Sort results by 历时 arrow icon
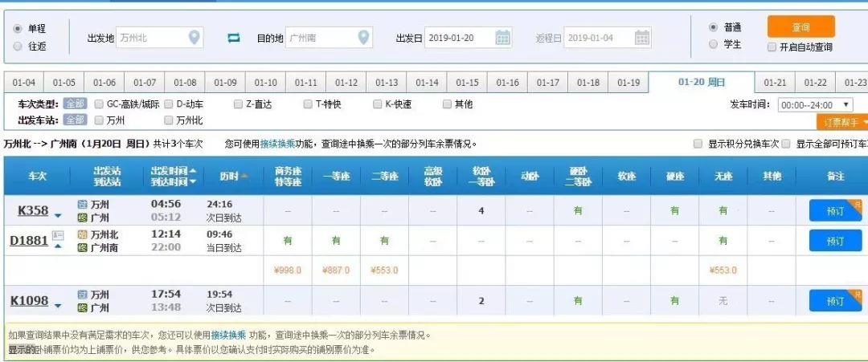This screenshot has height=362, width=868. coord(244,176)
